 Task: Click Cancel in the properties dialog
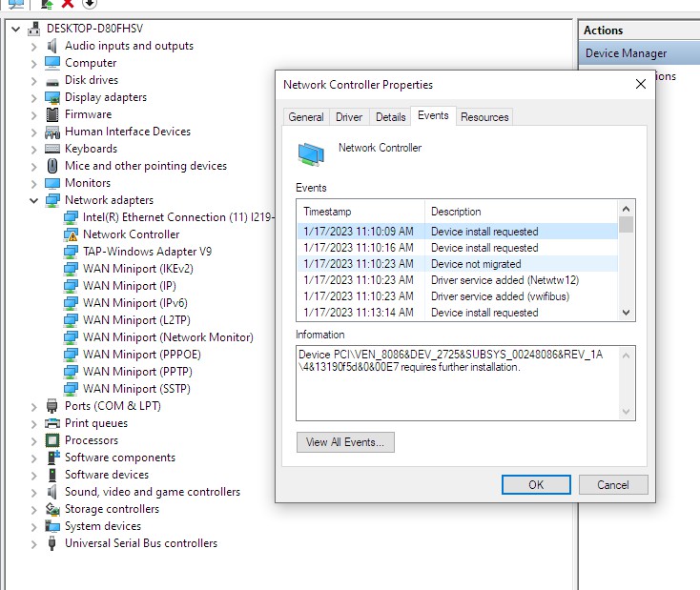(x=612, y=484)
